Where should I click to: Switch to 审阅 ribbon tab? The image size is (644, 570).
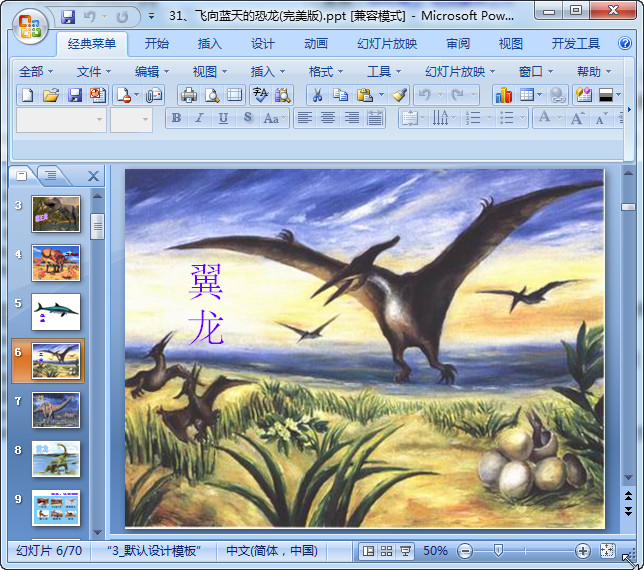click(458, 43)
